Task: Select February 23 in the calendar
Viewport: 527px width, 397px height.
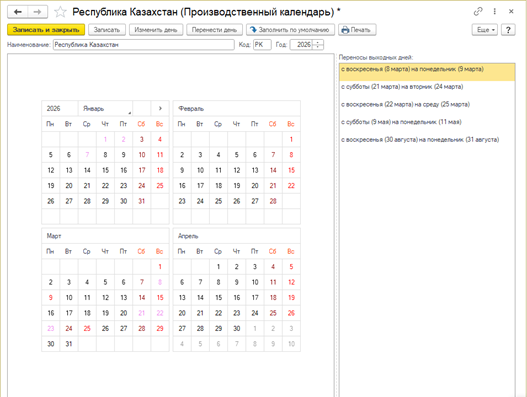Action: 182,201
